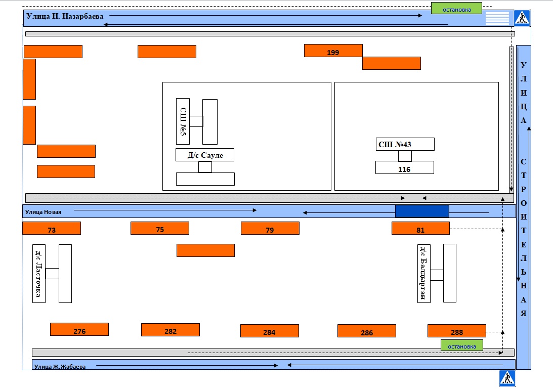553x392 pixels.
Task: Click the 'Улица Н. Назарбаева' street label
Action: click(x=65, y=16)
